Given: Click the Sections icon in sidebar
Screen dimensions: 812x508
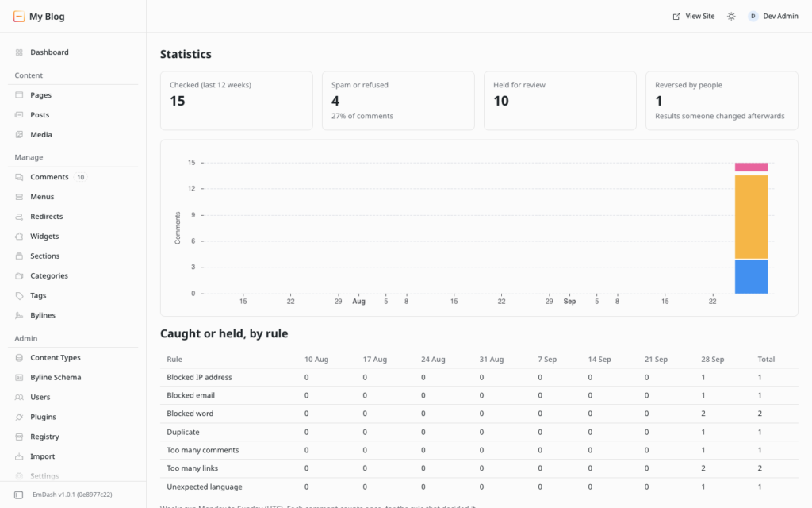Looking at the screenshot, I should (19, 256).
